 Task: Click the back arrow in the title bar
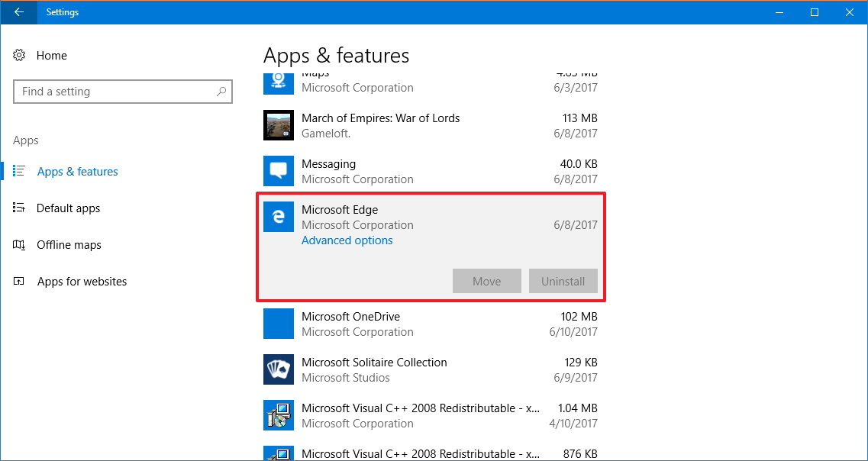pyautogui.click(x=18, y=12)
